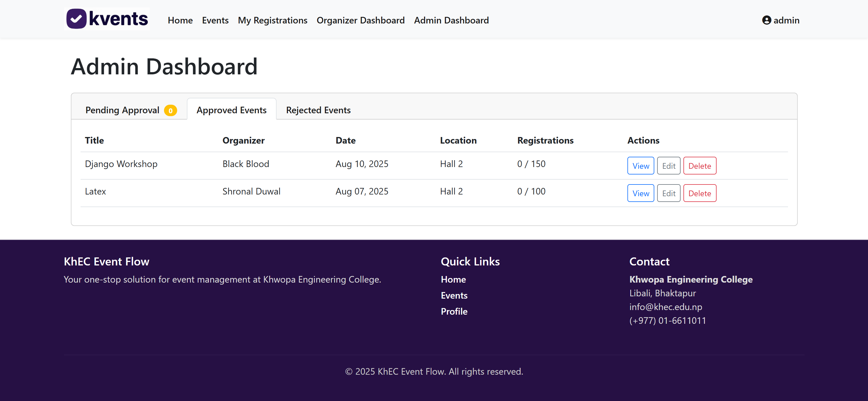Viewport: 868px width, 401px height.
Task: Click footer Quick Links Home
Action: [453, 279]
